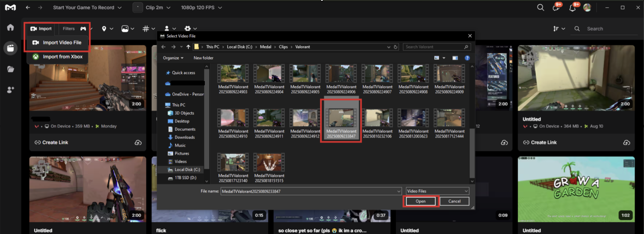Screen dimensions: 644x234
Task: Click Create Link on the 359 MB clip
Action: tap(51, 142)
